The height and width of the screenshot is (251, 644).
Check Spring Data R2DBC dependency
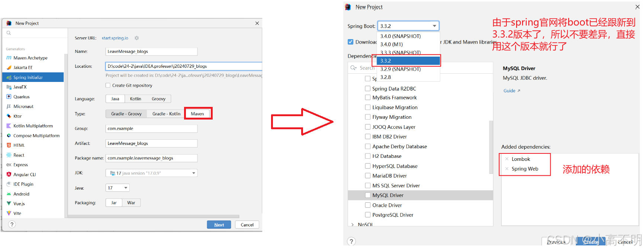point(367,89)
